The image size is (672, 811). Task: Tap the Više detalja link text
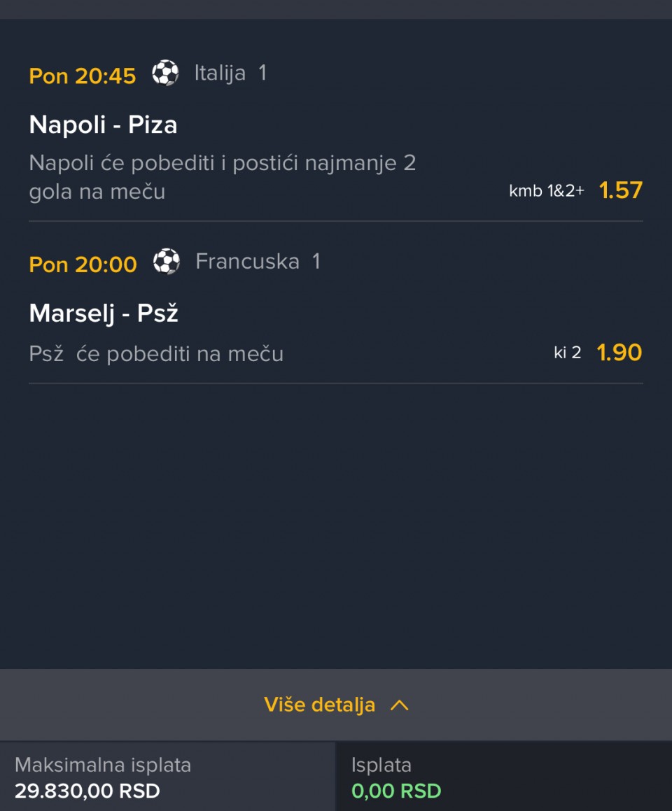point(320,705)
